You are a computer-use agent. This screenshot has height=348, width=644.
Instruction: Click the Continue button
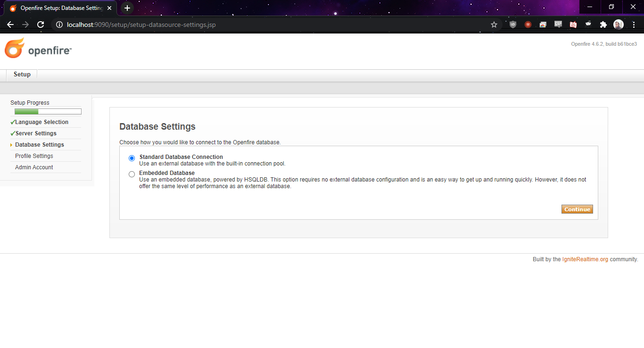(577, 209)
